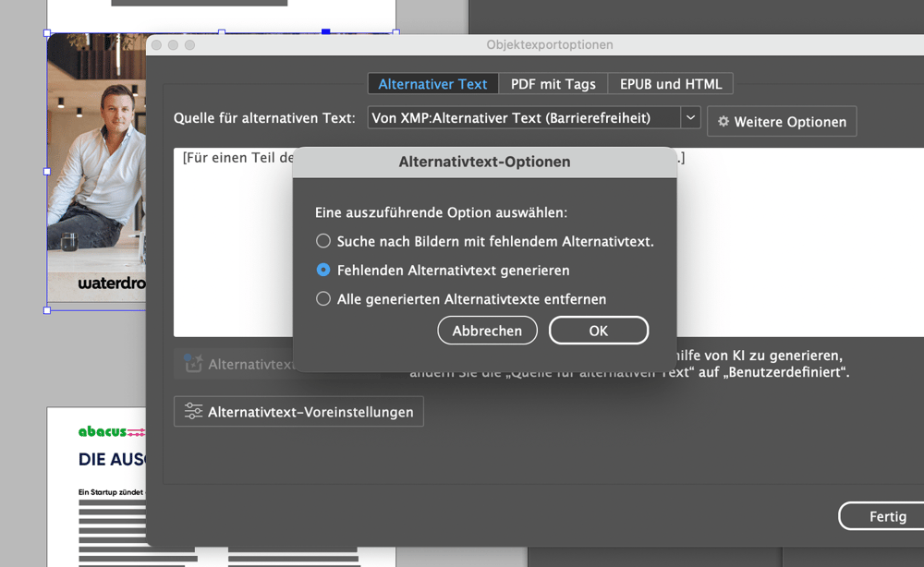The height and width of the screenshot is (567, 924).
Task: Click 'Ein Startup zündet' text in document
Action: [111, 492]
